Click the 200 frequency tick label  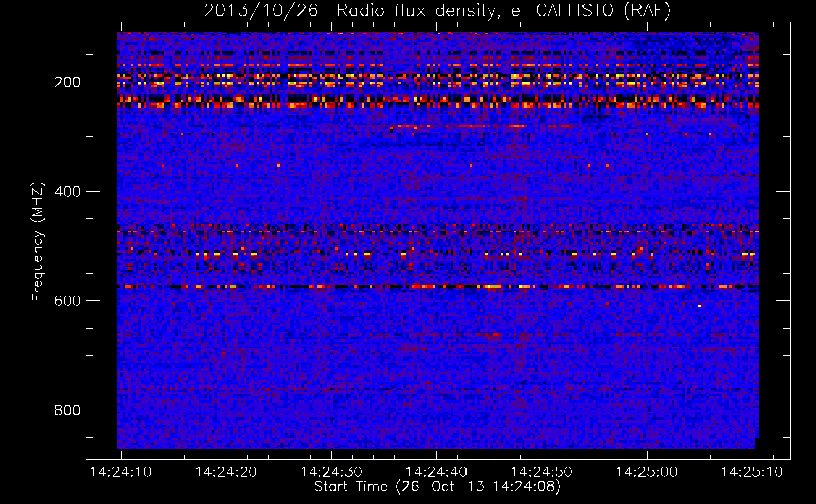[67, 82]
